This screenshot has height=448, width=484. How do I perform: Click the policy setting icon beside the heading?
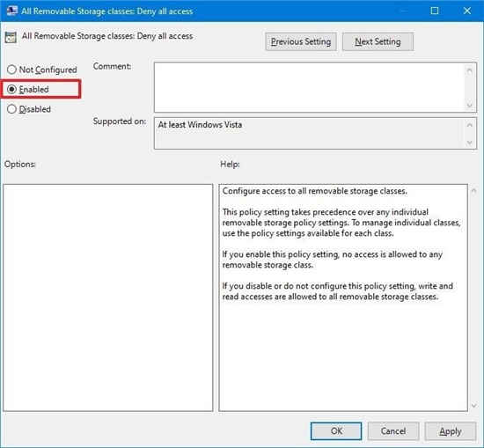coord(11,38)
